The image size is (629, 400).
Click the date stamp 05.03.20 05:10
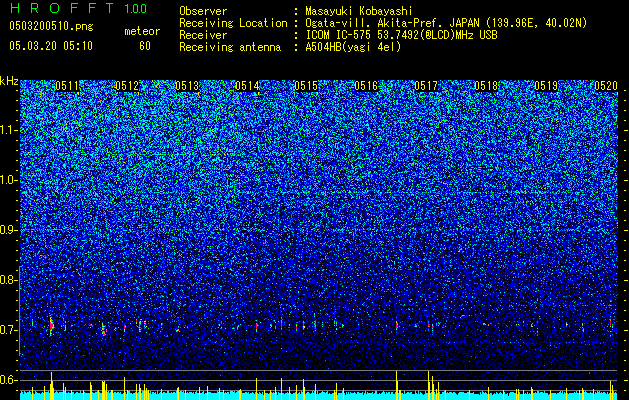(51, 46)
